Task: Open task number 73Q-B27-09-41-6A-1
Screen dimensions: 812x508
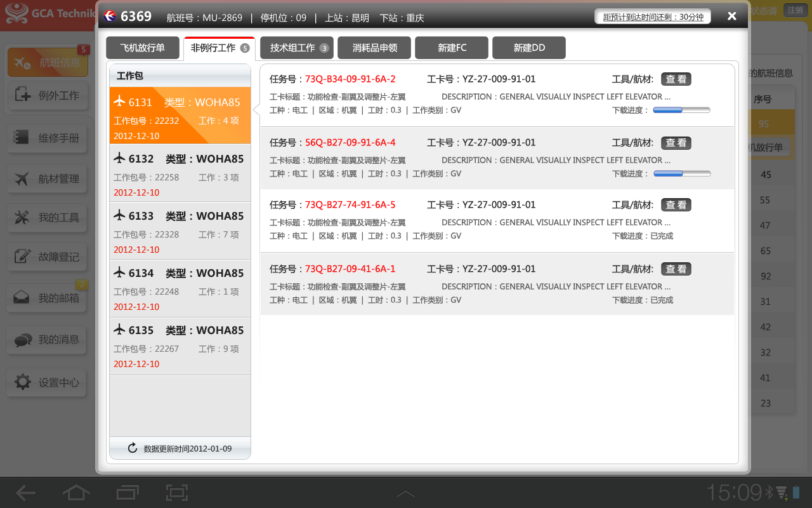Action: (350, 269)
